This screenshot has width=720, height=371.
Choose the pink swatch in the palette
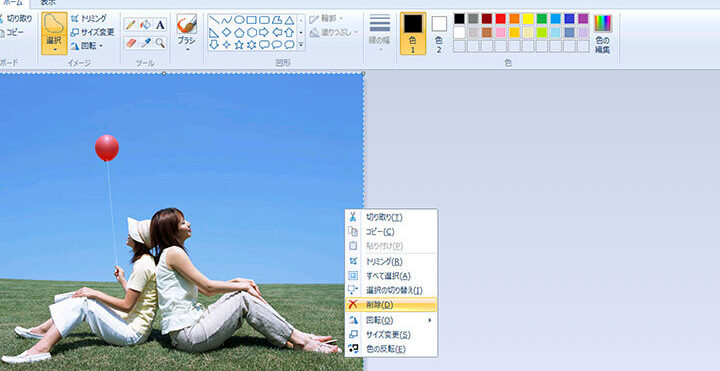501,32
